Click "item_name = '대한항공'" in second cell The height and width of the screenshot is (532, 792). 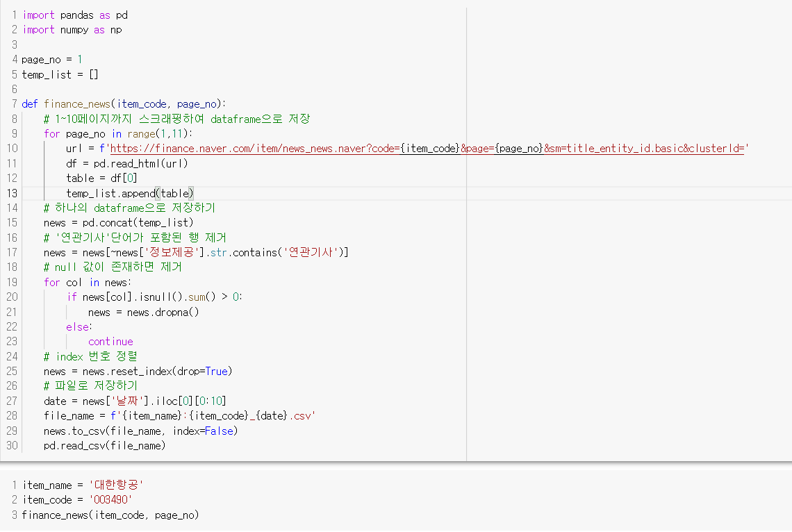(83, 485)
